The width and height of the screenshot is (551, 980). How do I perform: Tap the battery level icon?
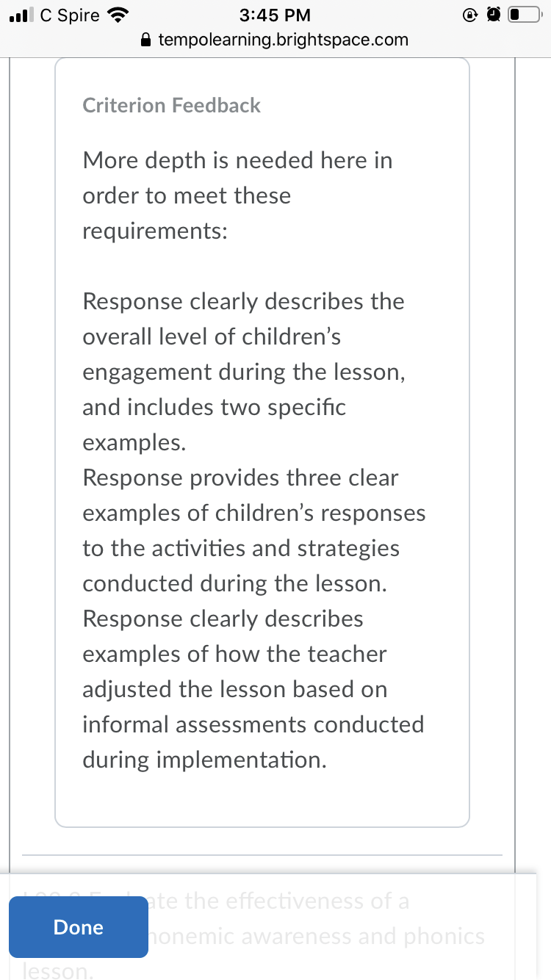coord(525,15)
